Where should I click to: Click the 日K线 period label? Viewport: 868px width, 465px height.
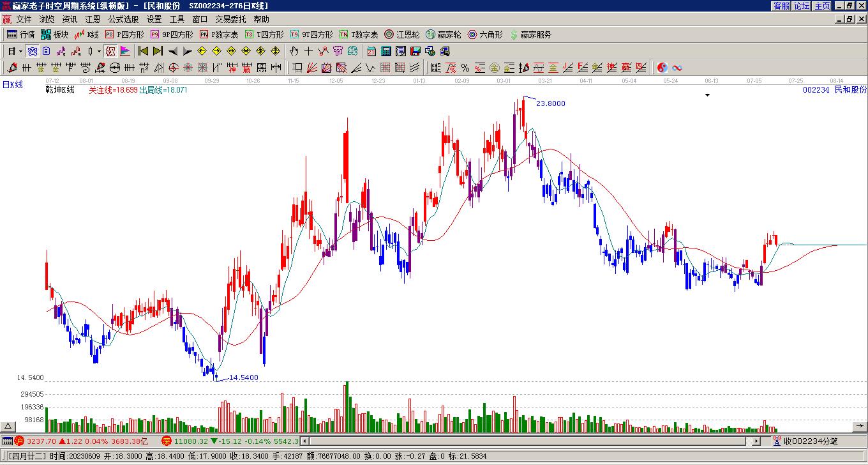click(x=12, y=84)
